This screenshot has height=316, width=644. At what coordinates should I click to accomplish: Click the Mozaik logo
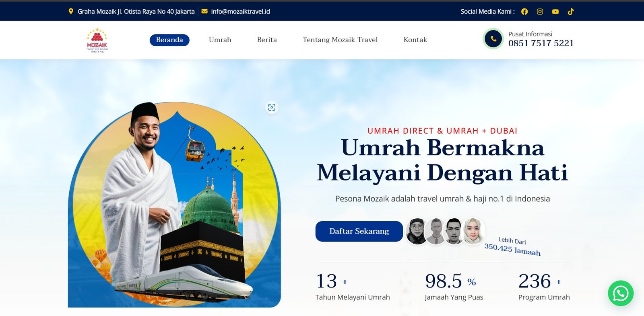(97, 40)
